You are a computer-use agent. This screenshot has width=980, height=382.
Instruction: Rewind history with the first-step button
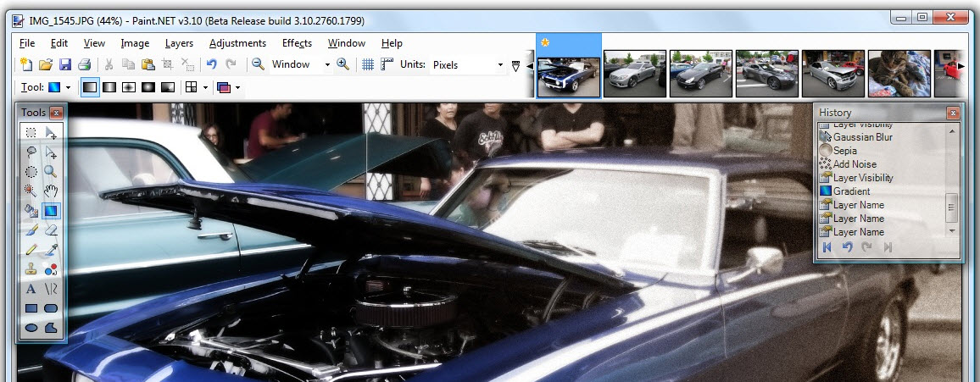tap(827, 248)
